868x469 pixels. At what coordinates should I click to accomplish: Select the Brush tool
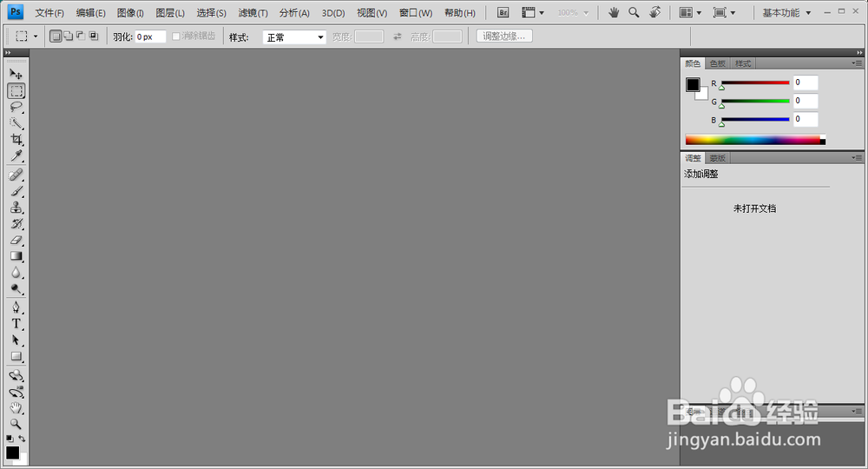16,191
